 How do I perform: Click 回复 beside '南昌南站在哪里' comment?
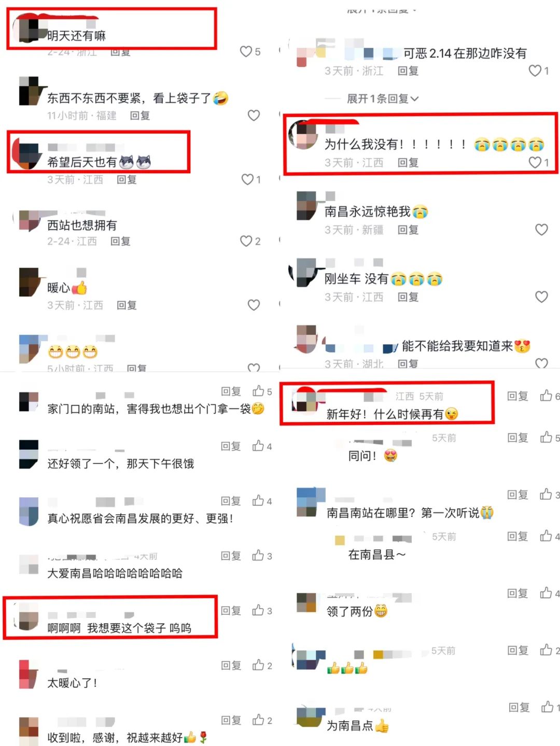[517, 495]
